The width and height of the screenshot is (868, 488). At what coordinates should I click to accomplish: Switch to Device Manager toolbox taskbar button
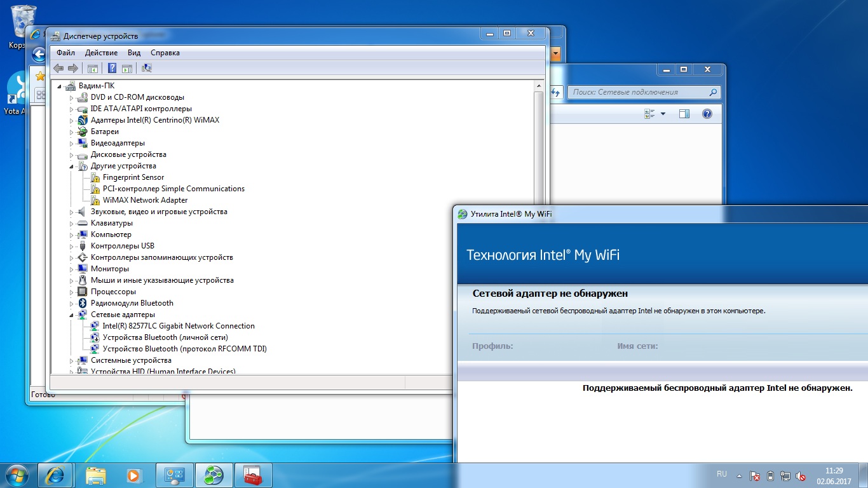[x=253, y=475]
